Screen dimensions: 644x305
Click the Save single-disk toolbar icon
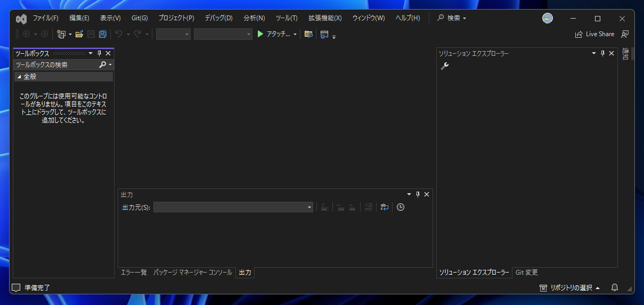click(91, 34)
